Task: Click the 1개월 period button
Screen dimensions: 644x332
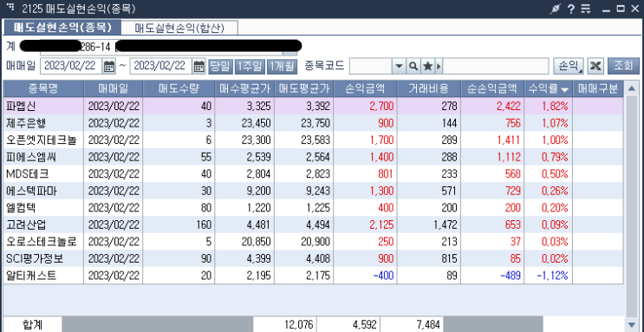Action: 282,66
